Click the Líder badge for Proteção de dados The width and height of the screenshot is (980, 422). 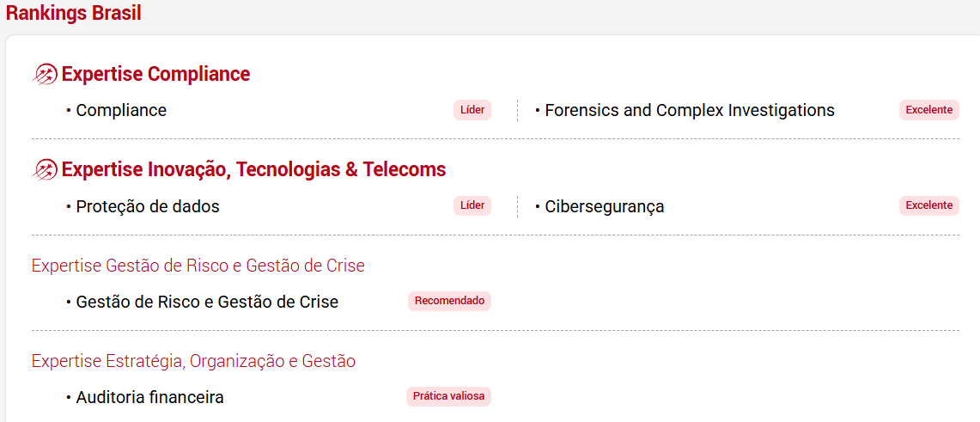[472, 205]
